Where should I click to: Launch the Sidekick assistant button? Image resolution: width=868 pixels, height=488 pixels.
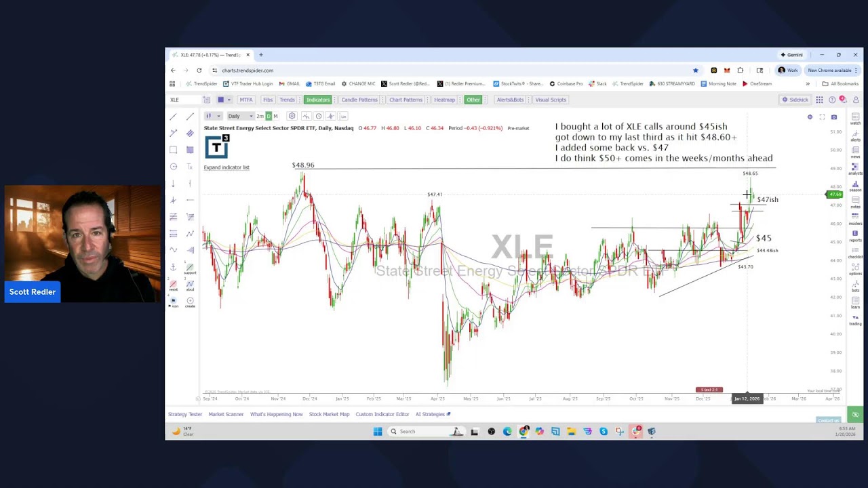tap(795, 100)
